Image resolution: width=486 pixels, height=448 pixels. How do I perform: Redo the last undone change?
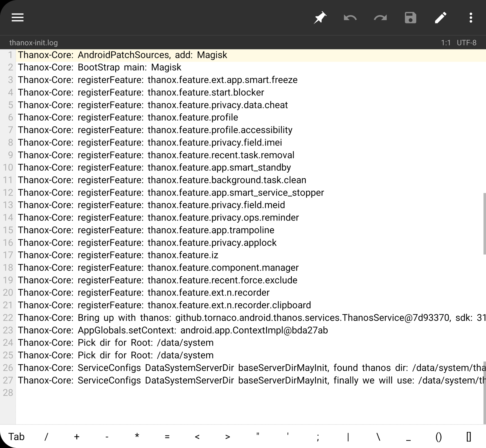(x=380, y=17)
